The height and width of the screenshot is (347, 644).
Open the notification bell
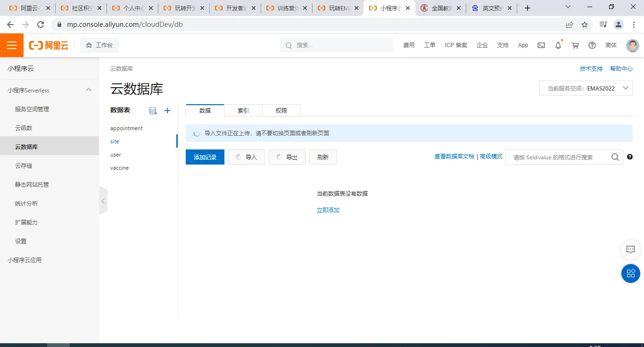click(x=558, y=45)
